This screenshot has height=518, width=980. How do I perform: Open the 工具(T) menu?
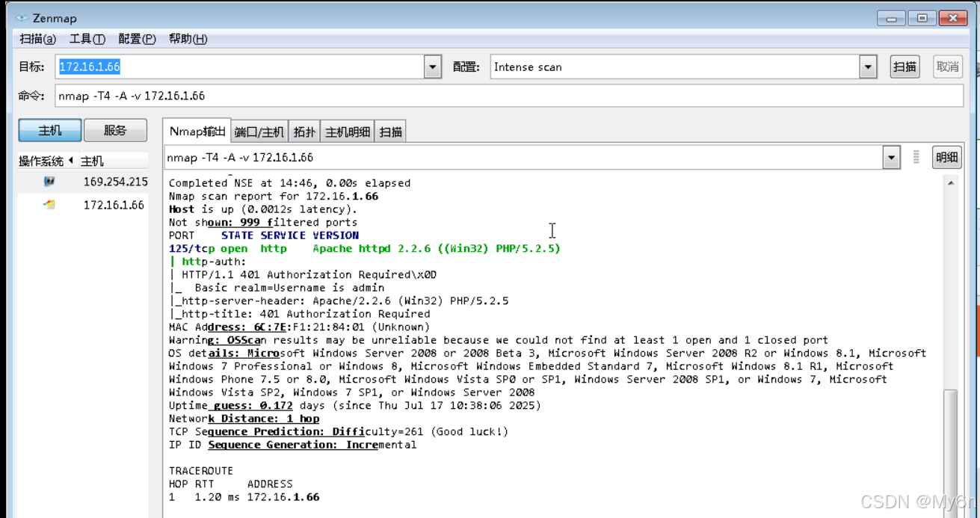[87, 39]
